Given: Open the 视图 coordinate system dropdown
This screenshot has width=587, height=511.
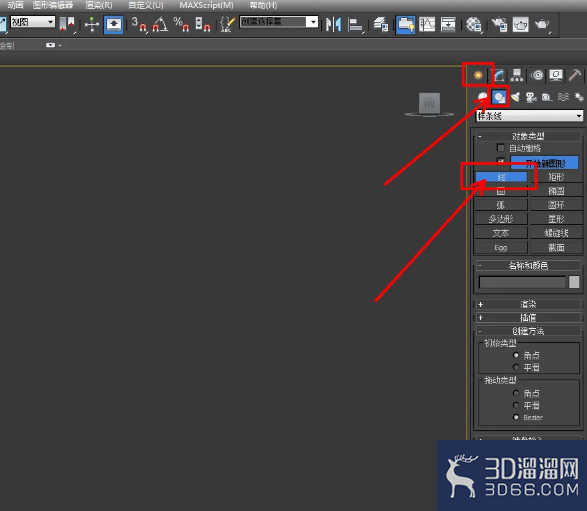Looking at the screenshot, I should click(x=33, y=22).
